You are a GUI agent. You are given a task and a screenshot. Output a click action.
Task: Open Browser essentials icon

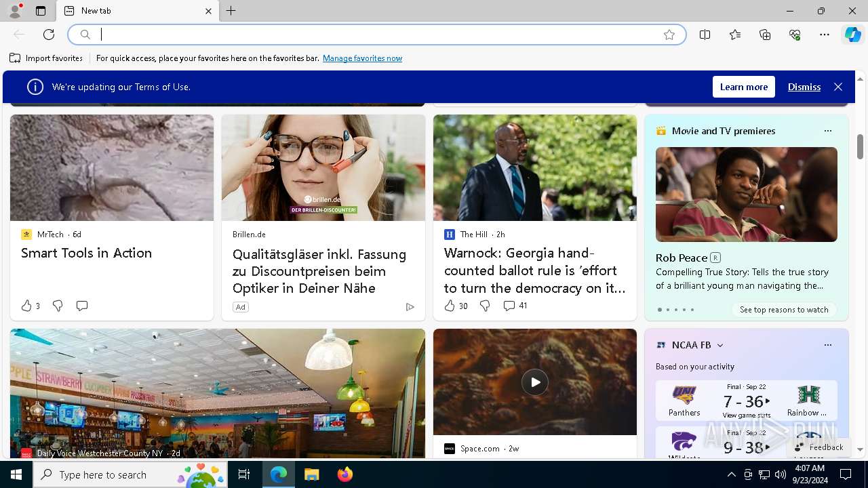point(795,35)
